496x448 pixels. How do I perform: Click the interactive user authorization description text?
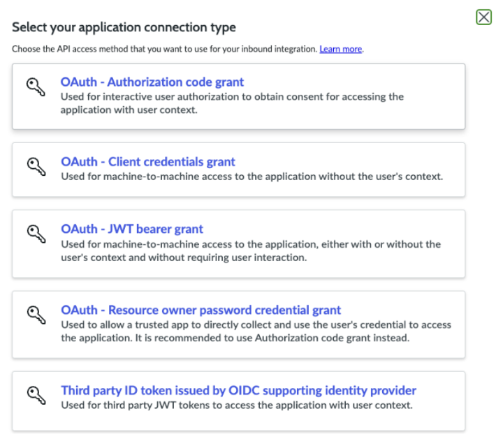[232, 103]
